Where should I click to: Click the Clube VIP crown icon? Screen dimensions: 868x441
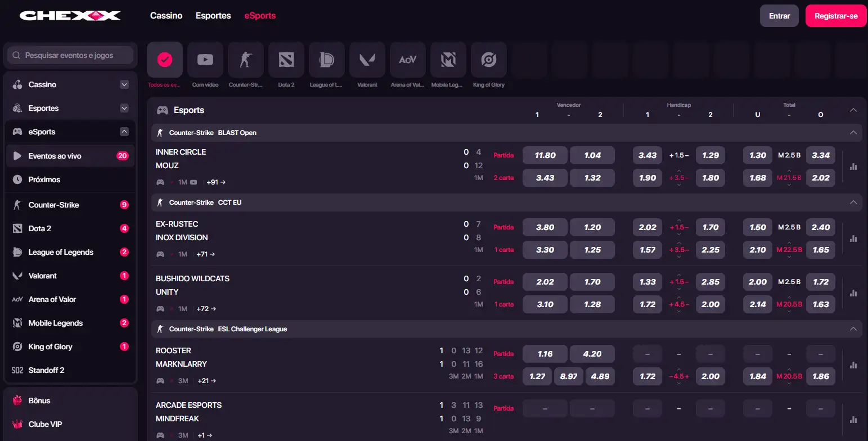[x=17, y=424]
